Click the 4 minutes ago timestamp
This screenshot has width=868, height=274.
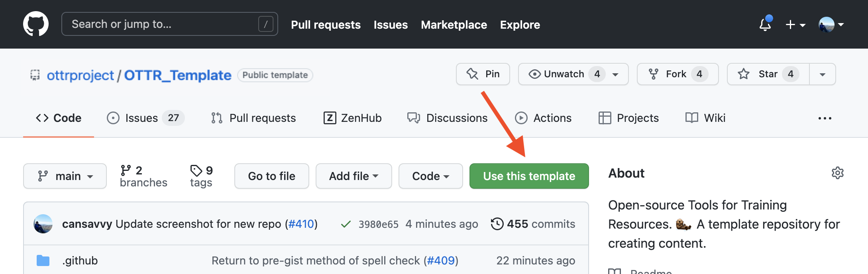tap(442, 224)
